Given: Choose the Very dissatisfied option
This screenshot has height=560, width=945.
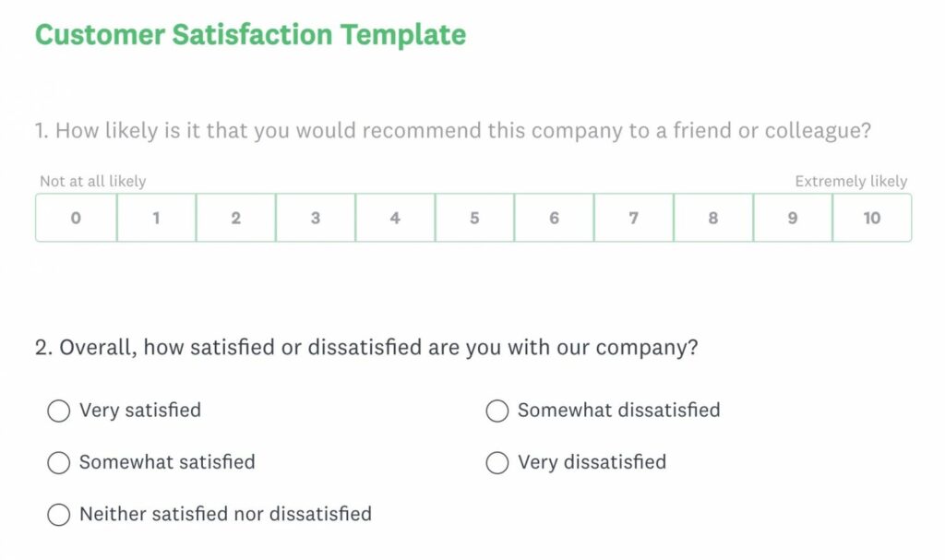Looking at the screenshot, I should pyautogui.click(x=497, y=462).
